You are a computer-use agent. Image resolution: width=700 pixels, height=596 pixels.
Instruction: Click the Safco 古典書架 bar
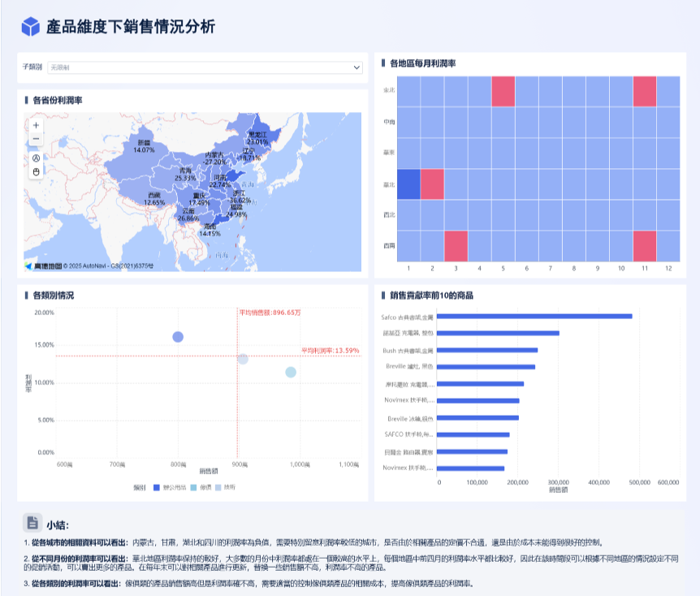[x=534, y=316]
